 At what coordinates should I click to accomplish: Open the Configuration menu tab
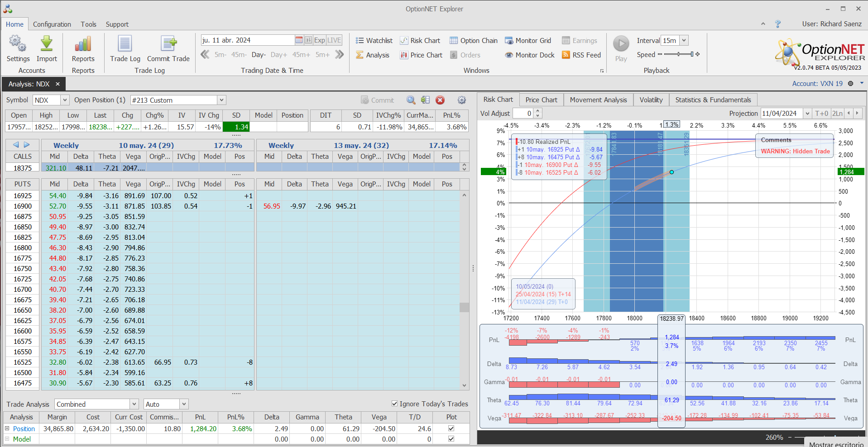coord(52,24)
